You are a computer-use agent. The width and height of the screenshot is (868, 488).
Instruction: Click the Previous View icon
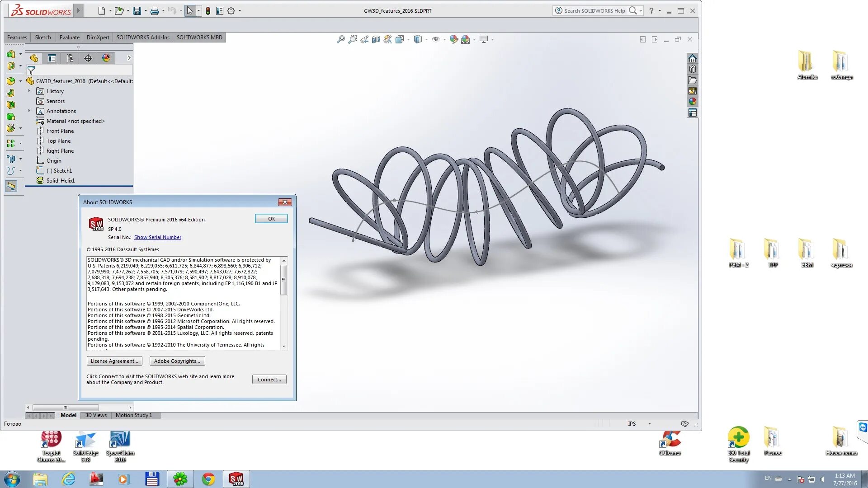pyautogui.click(x=364, y=39)
